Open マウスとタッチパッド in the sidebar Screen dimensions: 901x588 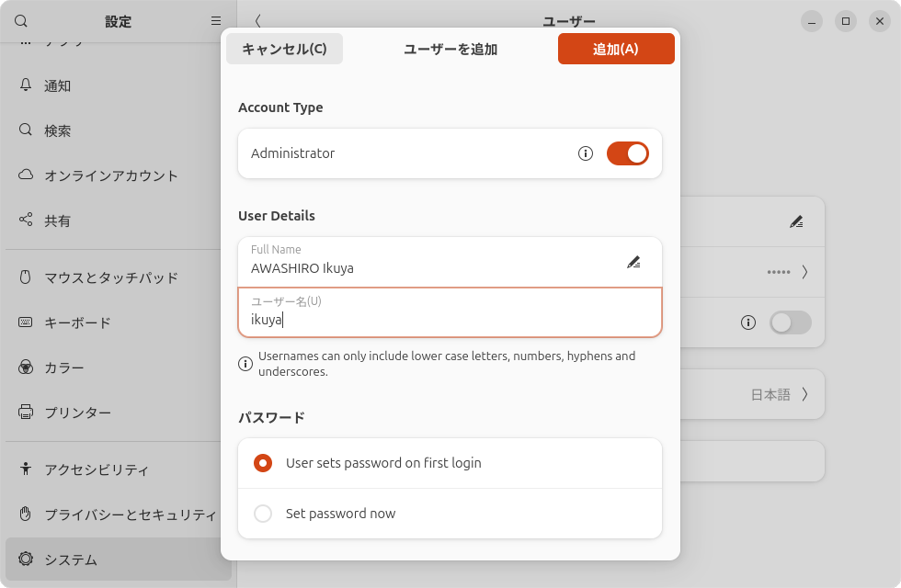119,277
